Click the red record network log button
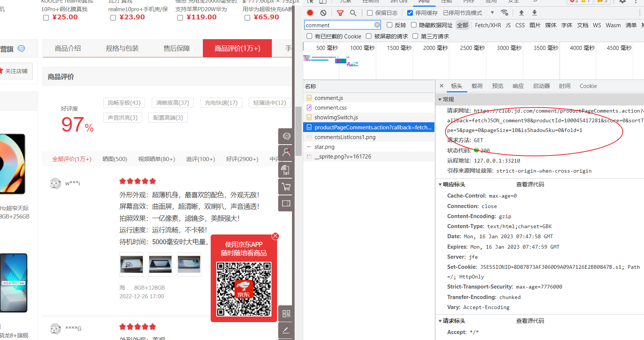Screen dimensions: 644x340 (x=310, y=12)
